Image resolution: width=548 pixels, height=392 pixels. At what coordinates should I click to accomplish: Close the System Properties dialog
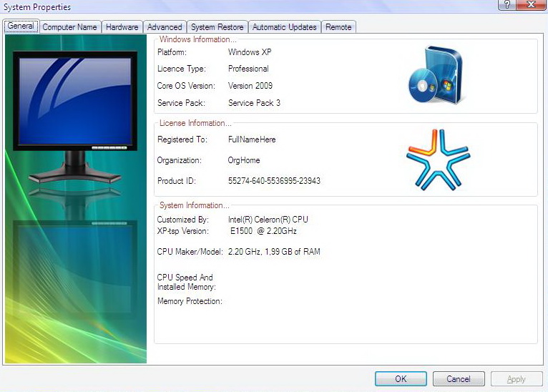pos(532,4)
